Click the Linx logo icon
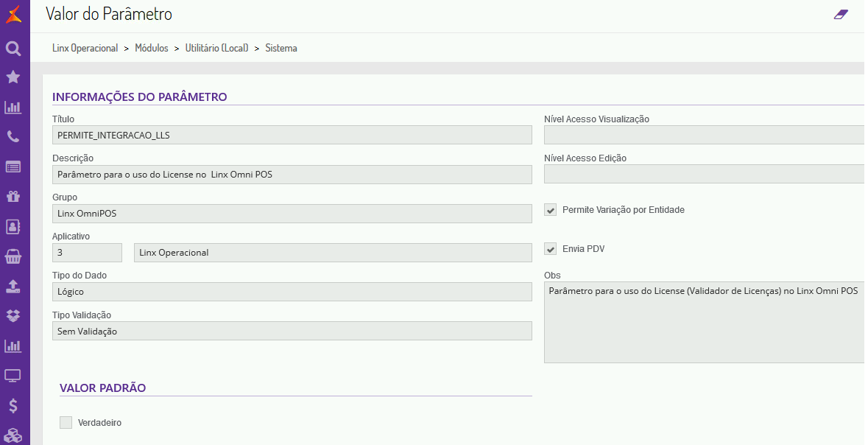Screen dimensions: 868x445 coord(13,14)
